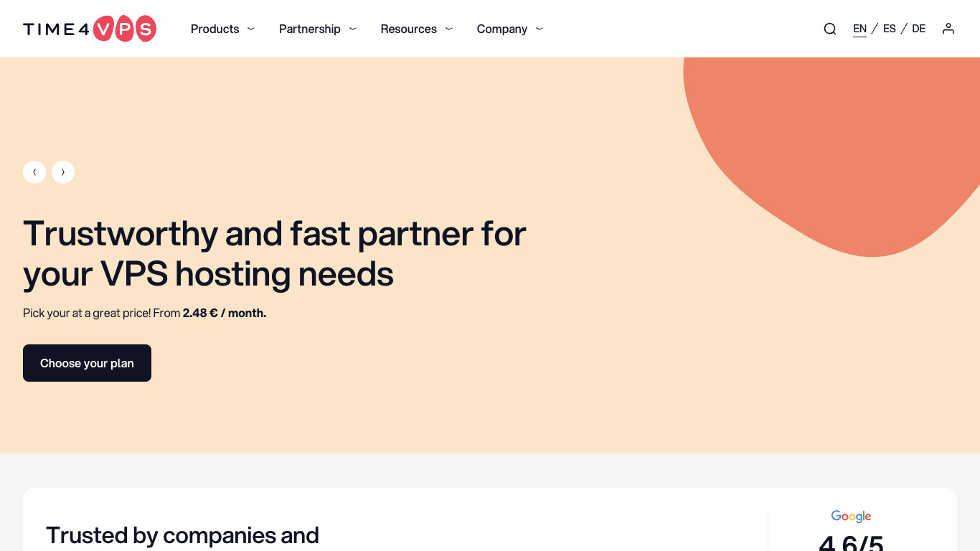
Task: Open the search icon in header
Action: pos(830,29)
